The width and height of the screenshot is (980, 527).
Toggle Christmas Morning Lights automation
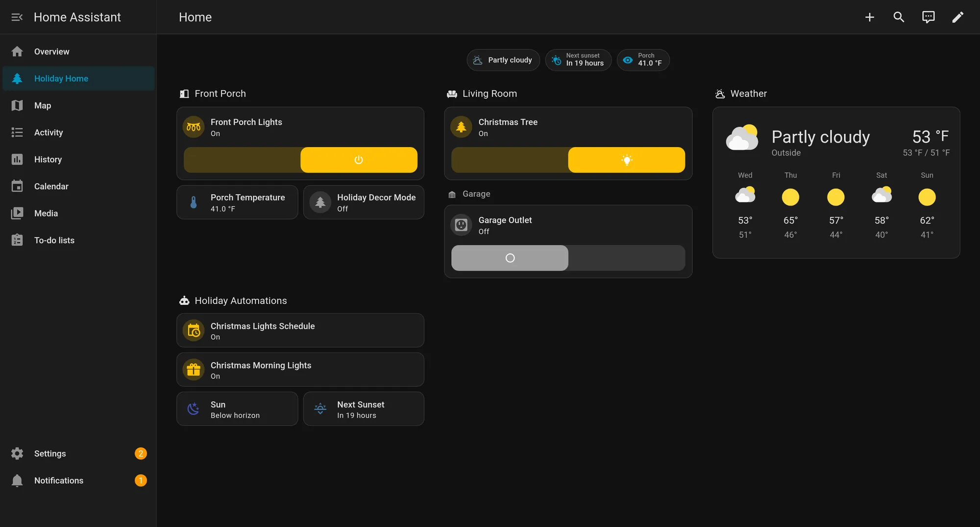(x=300, y=370)
